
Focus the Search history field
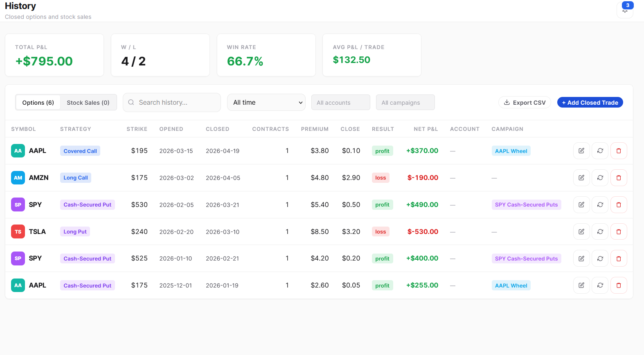172,102
